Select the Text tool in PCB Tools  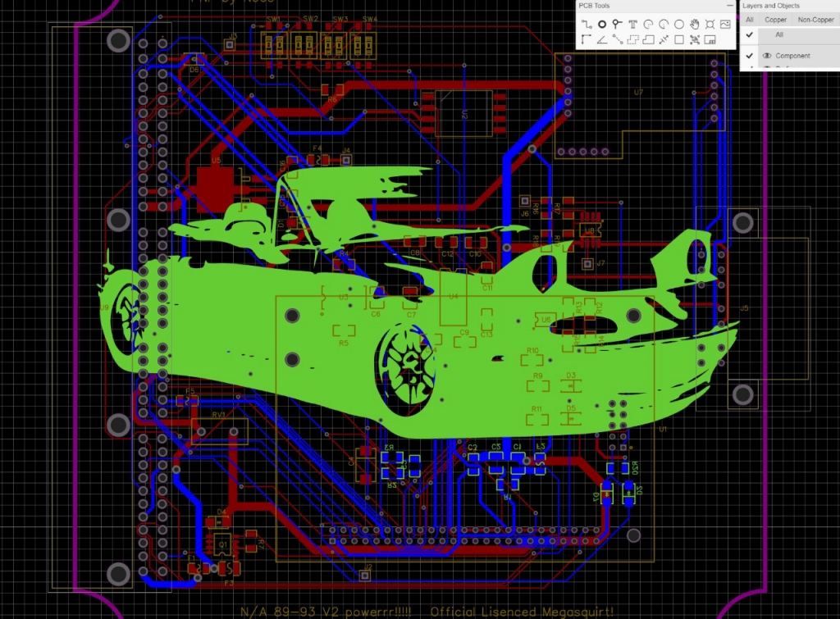(x=632, y=24)
